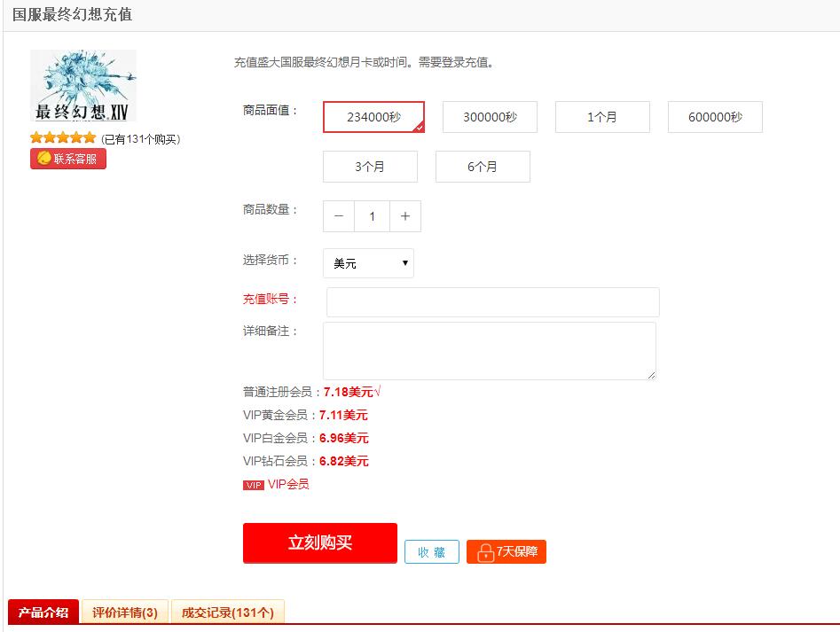Add item to favorites via 收藏

click(x=432, y=551)
